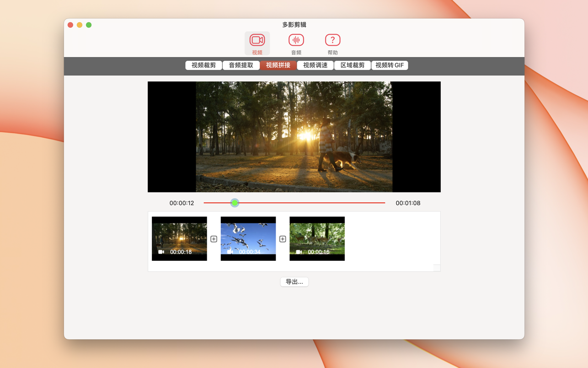
Task: Click the video preview area
Action: pos(294,137)
